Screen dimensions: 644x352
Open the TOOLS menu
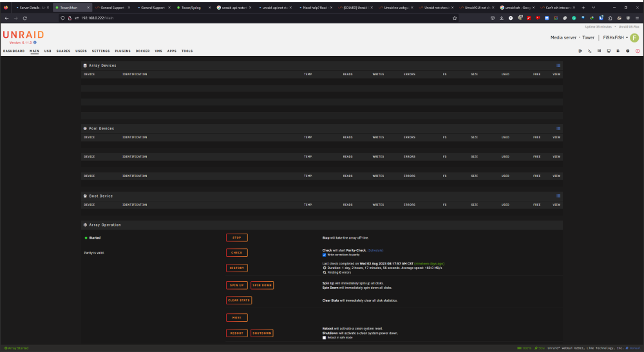[187, 51]
